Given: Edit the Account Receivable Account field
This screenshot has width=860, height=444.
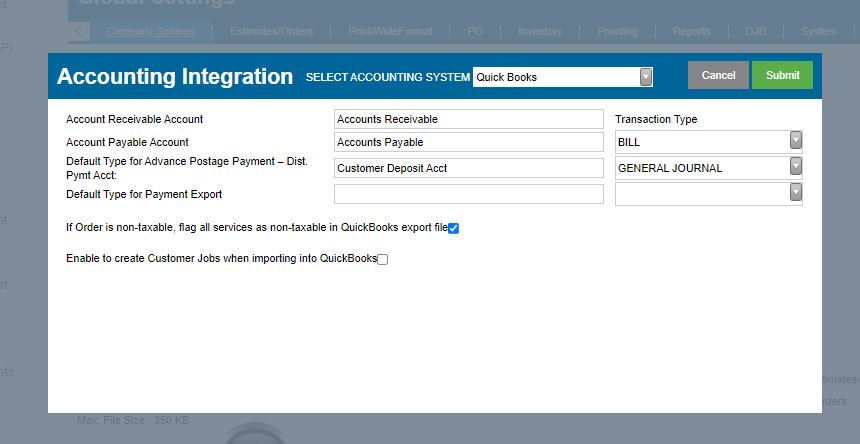Looking at the screenshot, I should pos(468,119).
